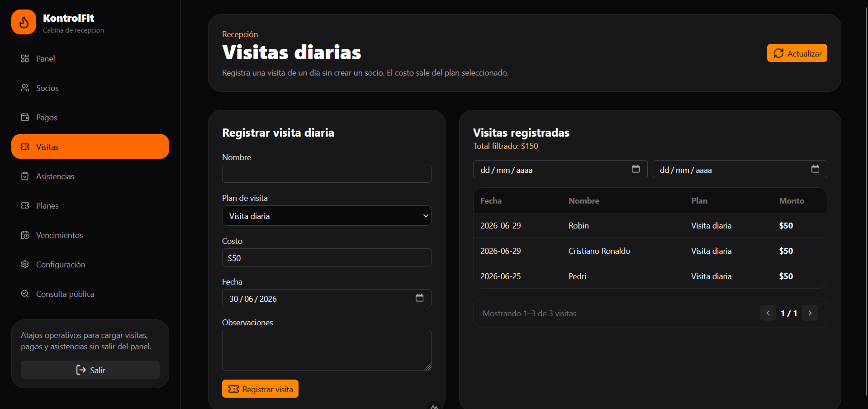Image resolution: width=868 pixels, height=409 pixels.
Task: Open Vencimientos section
Action: click(90, 235)
